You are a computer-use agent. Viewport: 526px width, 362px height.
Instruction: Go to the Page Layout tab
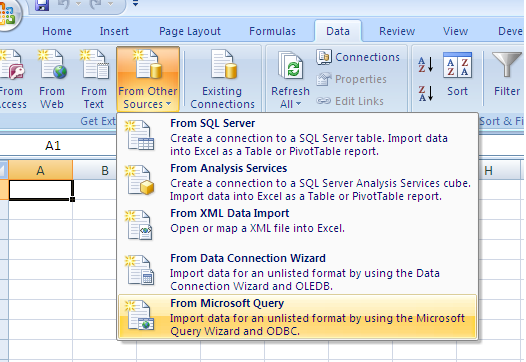point(190,31)
